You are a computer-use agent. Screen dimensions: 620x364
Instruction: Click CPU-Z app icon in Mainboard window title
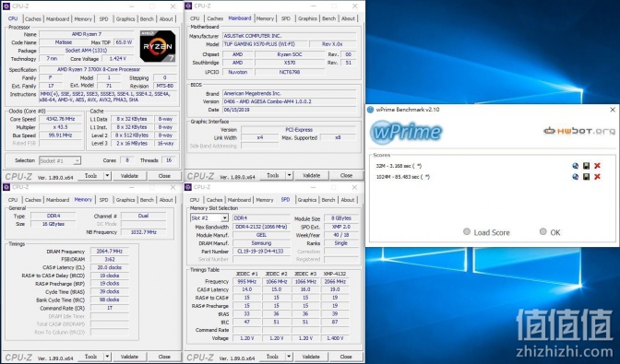pos(188,6)
